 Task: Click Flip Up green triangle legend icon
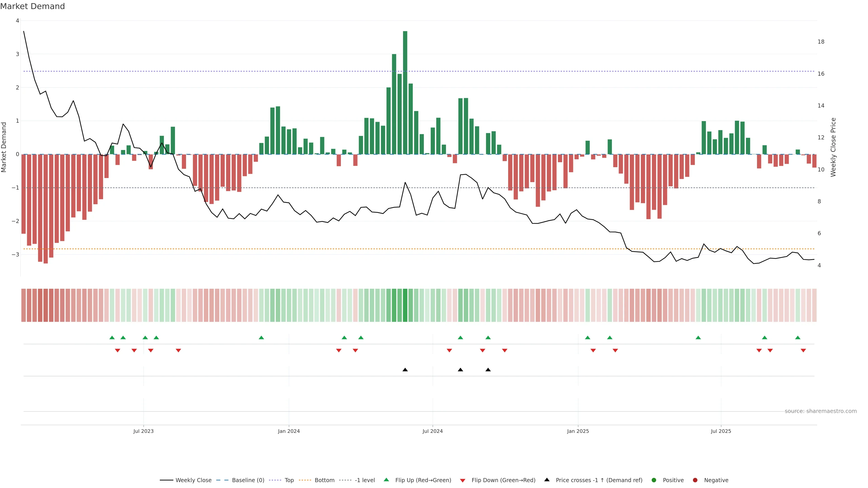(x=387, y=480)
